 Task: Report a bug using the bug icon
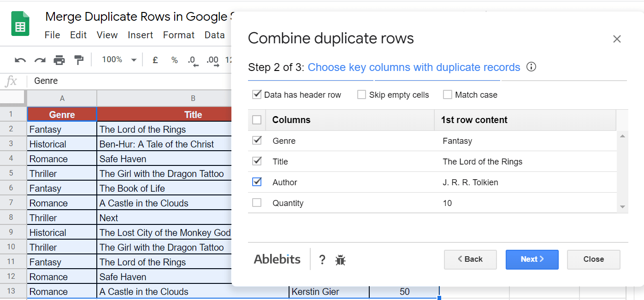coord(341,259)
